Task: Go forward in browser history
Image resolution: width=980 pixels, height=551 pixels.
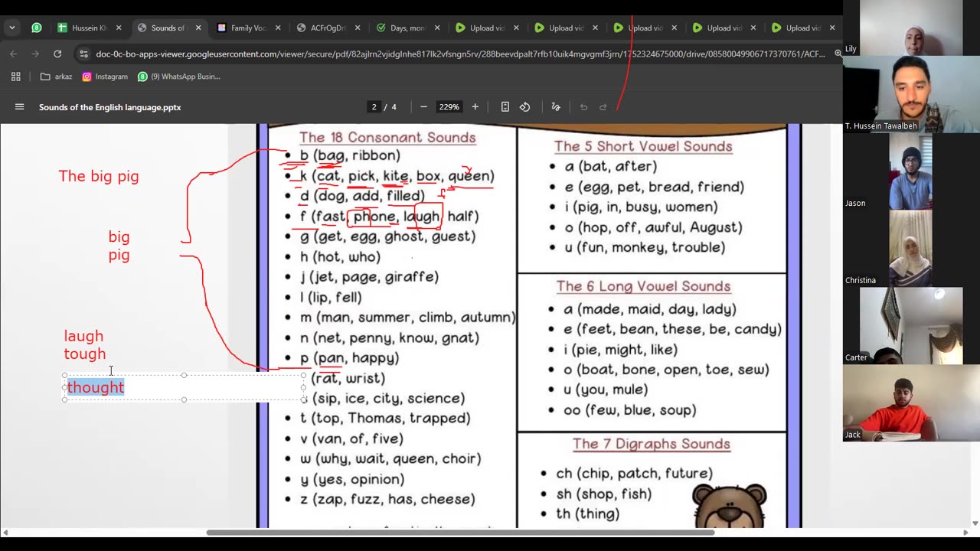Action: [34, 54]
